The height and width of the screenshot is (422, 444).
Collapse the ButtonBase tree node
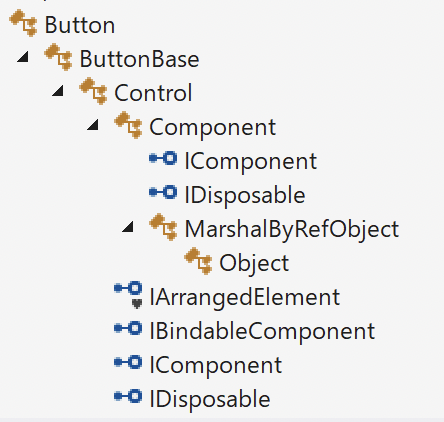click(23, 57)
